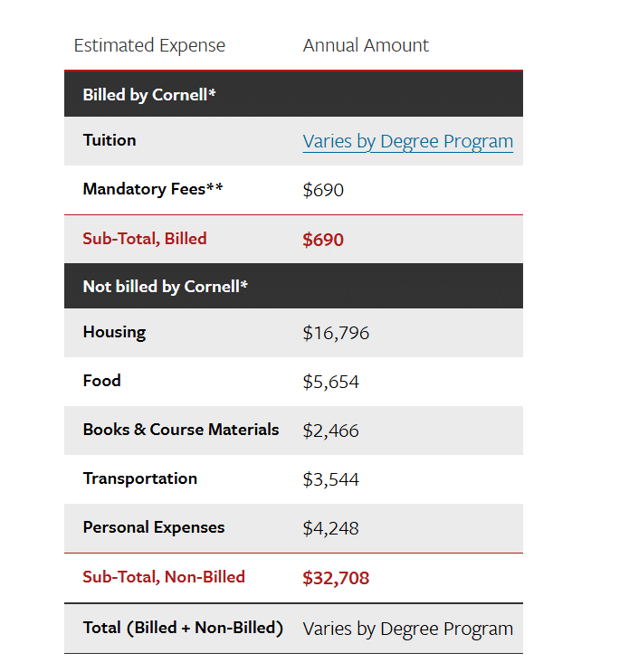Select the $16,796 housing amount

point(336,333)
